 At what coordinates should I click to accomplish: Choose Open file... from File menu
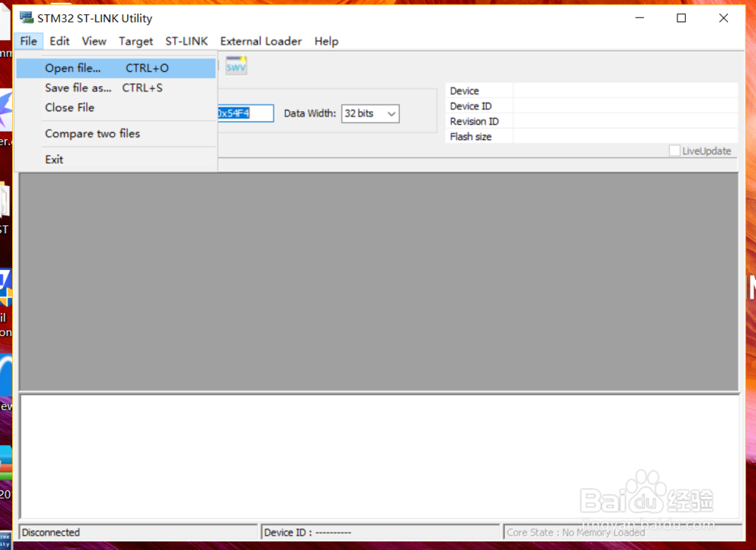coord(116,68)
